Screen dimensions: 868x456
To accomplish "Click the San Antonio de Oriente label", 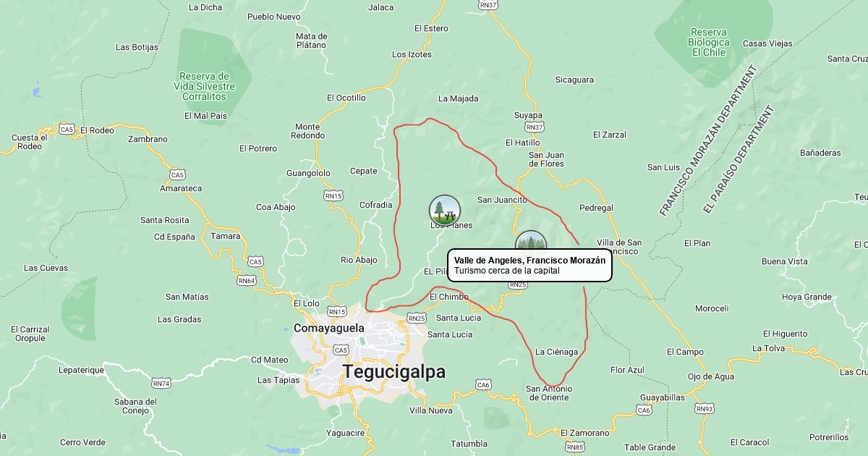I will coord(548,393).
